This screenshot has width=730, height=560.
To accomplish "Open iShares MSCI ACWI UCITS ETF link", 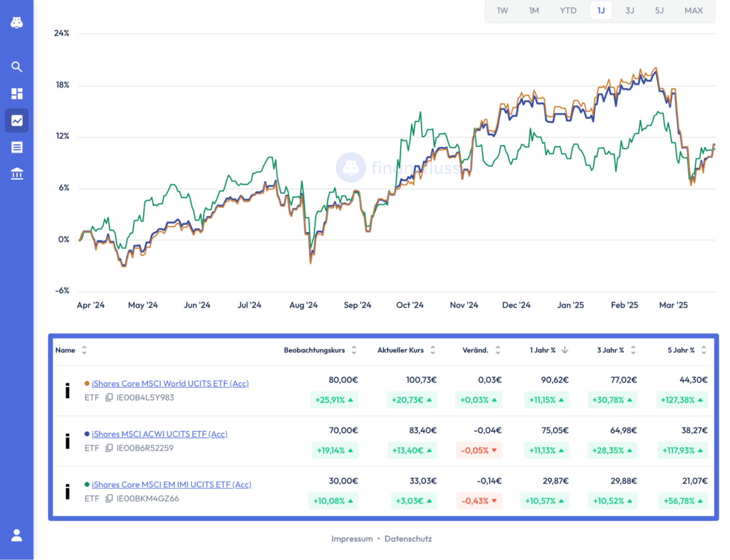I will pyautogui.click(x=160, y=434).
